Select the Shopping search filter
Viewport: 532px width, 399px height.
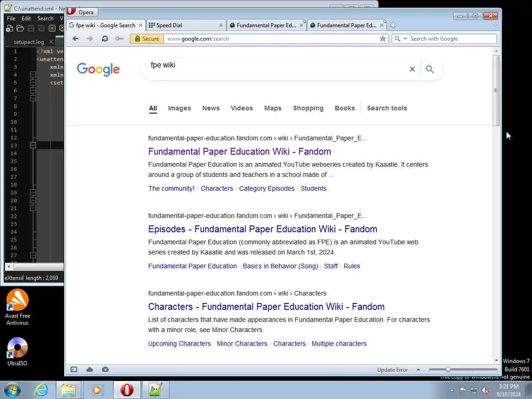pos(308,108)
